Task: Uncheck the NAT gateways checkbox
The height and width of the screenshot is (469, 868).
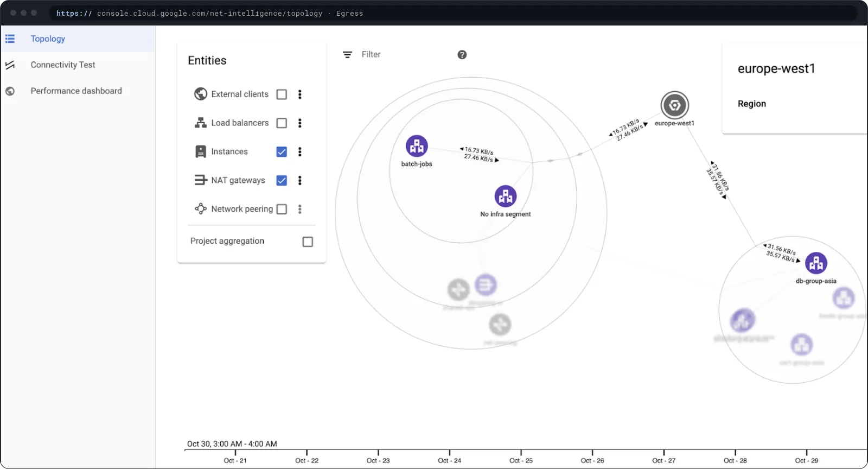Action: point(282,181)
